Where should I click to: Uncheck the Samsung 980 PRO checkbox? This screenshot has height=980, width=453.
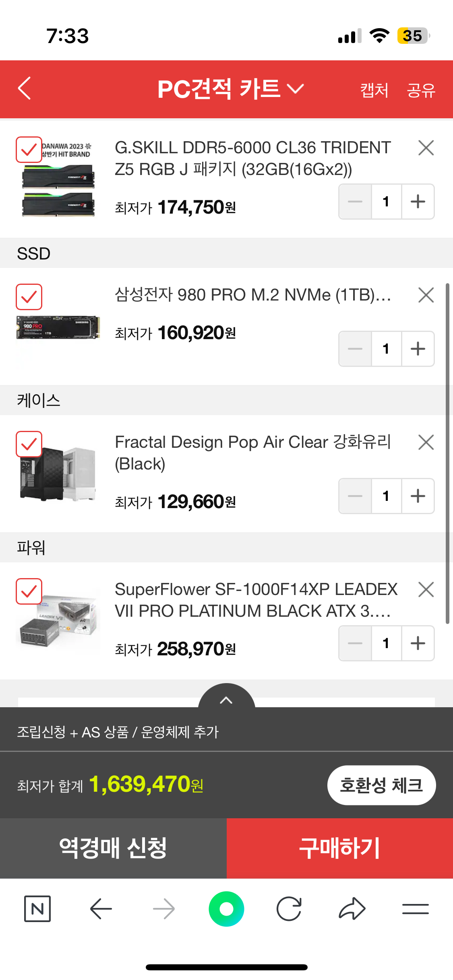[x=29, y=297]
